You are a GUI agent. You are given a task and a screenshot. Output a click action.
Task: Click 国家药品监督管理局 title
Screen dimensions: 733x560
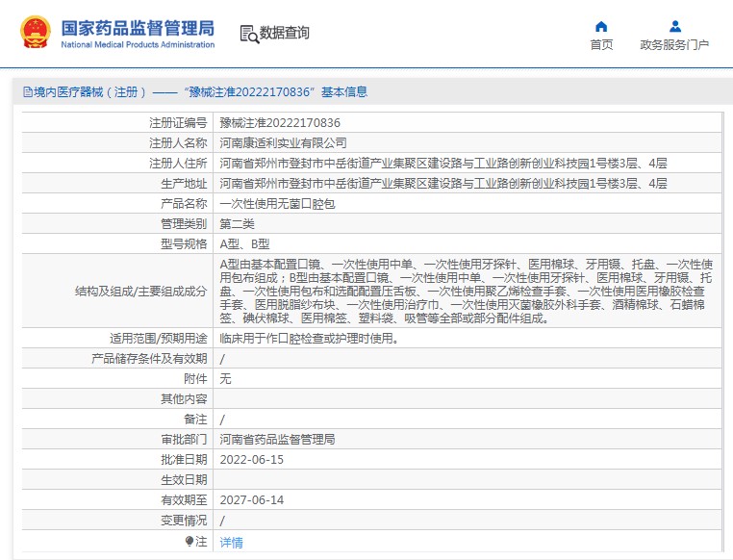coord(138,28)
